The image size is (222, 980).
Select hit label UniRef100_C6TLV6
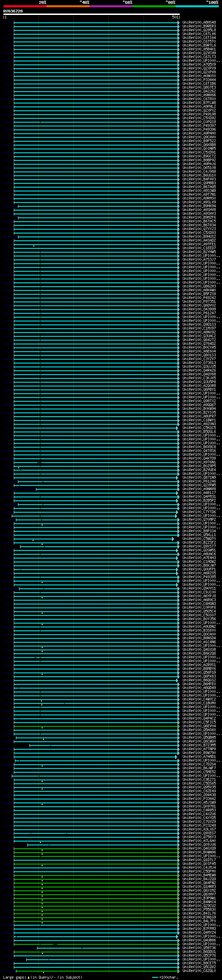pyautogui.click(x=199, y=34)
